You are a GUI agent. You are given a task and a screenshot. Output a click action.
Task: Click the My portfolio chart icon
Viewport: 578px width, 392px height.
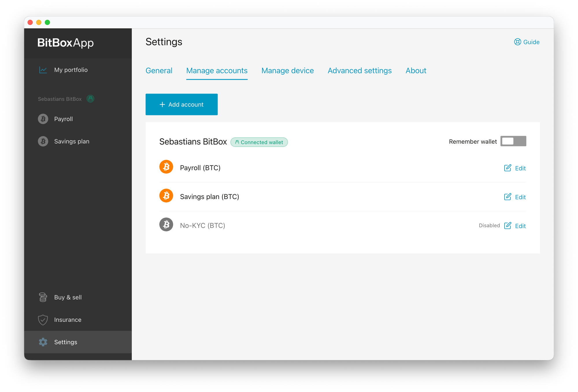(x=43, y=70)
